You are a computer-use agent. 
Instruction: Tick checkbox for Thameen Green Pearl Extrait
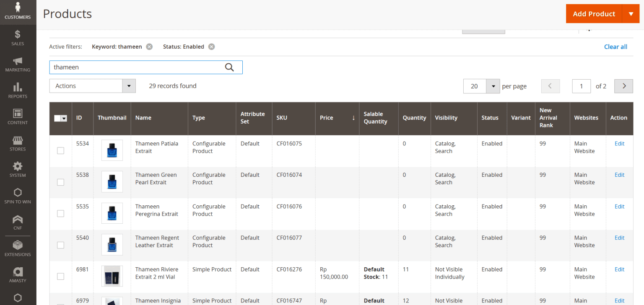click(61, 182)
